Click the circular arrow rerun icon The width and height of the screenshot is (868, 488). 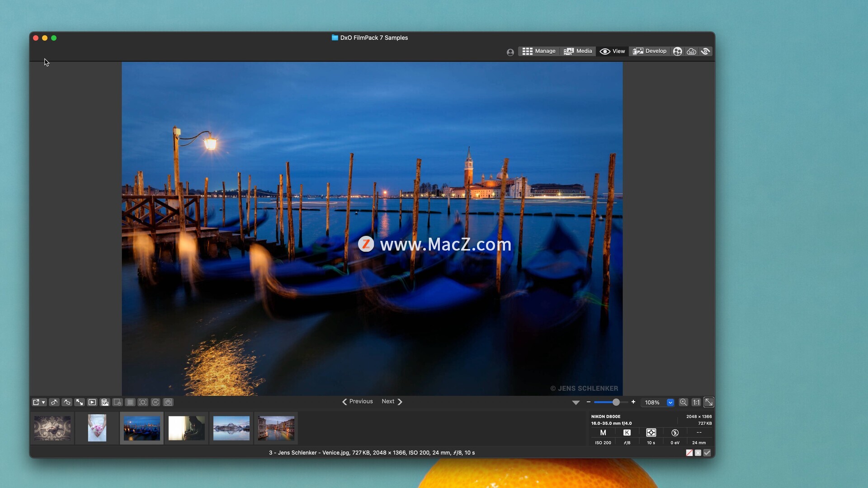point(156,402)
